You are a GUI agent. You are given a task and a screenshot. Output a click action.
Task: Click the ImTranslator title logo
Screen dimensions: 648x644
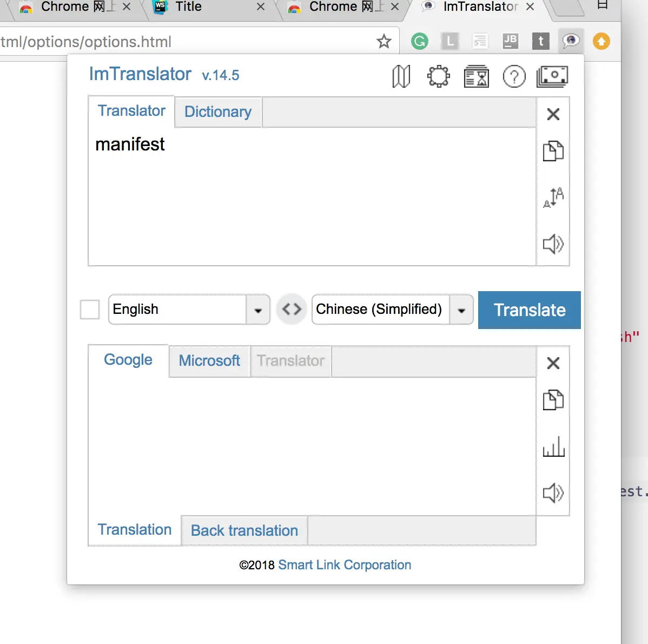point(140,74)
